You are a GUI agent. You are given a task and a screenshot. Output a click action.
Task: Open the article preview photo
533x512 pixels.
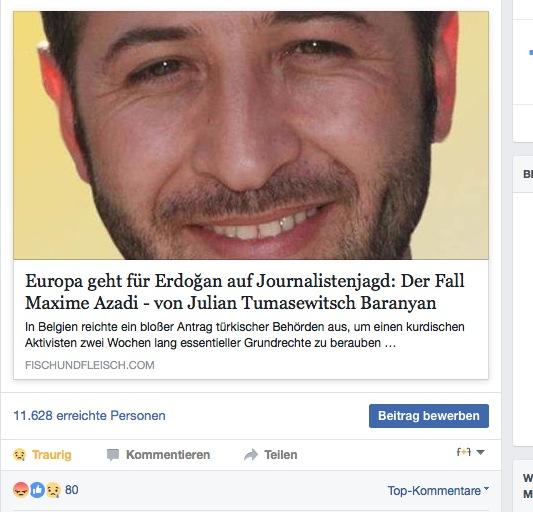251,135
